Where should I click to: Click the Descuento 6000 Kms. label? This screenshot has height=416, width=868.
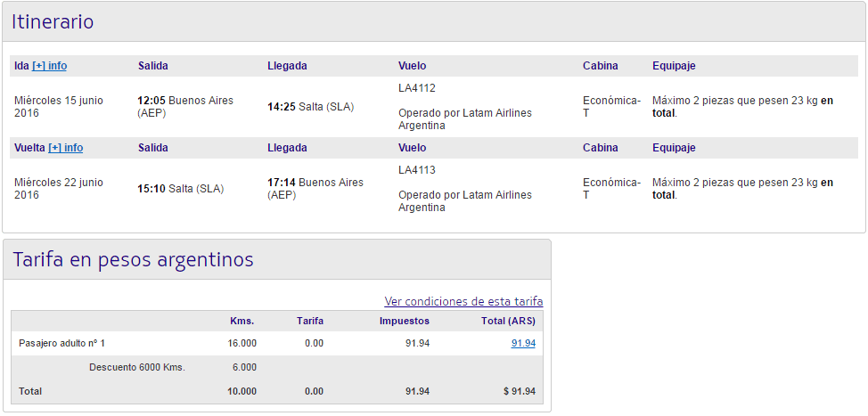(137, 367)
